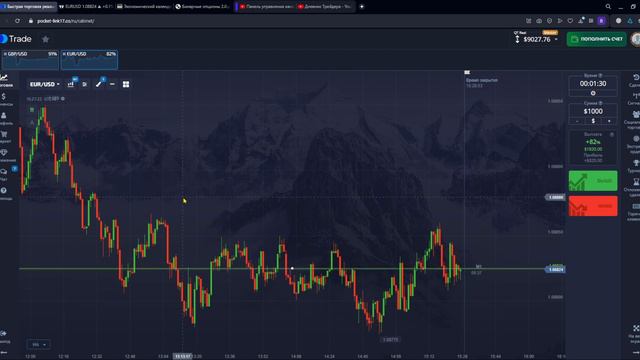Click the payout info question icon
The image size is (640, 360).
(x=612, y=134)
